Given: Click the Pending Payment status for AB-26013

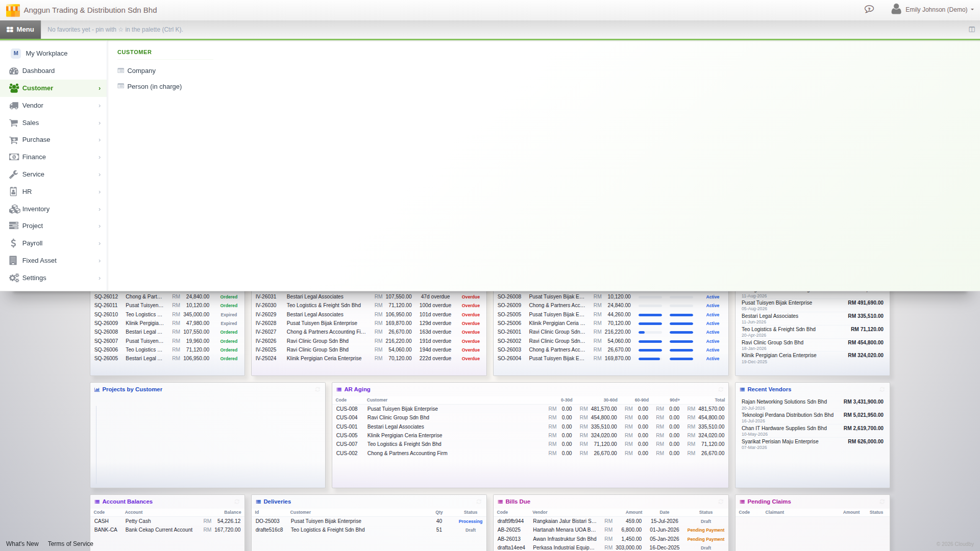Looking at the screenshot, I should [705, 539].
